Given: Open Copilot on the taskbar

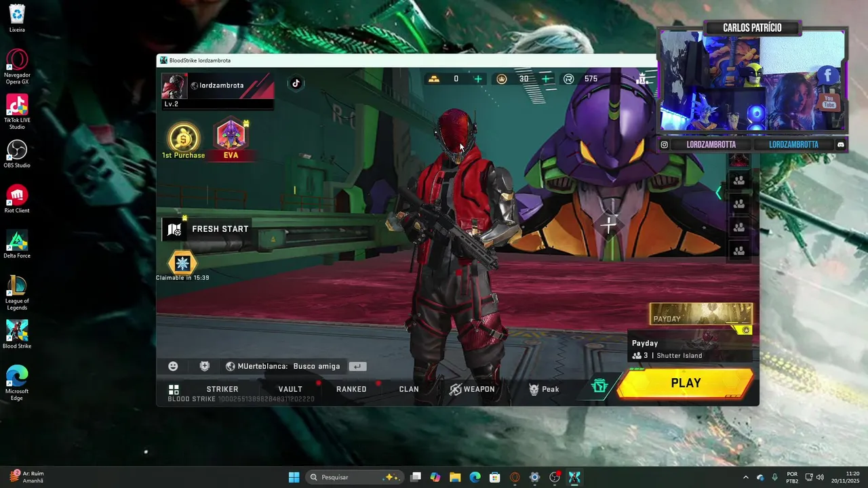Looking at the screenshot, I should [435, 477].
